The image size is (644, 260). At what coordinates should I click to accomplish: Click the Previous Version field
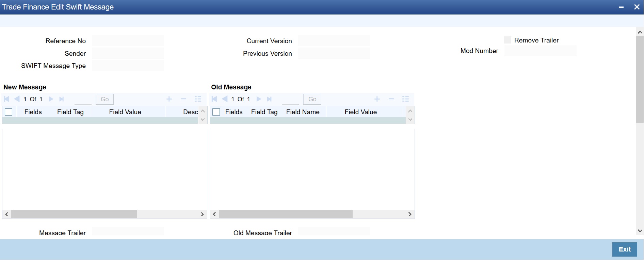point(334,53)
